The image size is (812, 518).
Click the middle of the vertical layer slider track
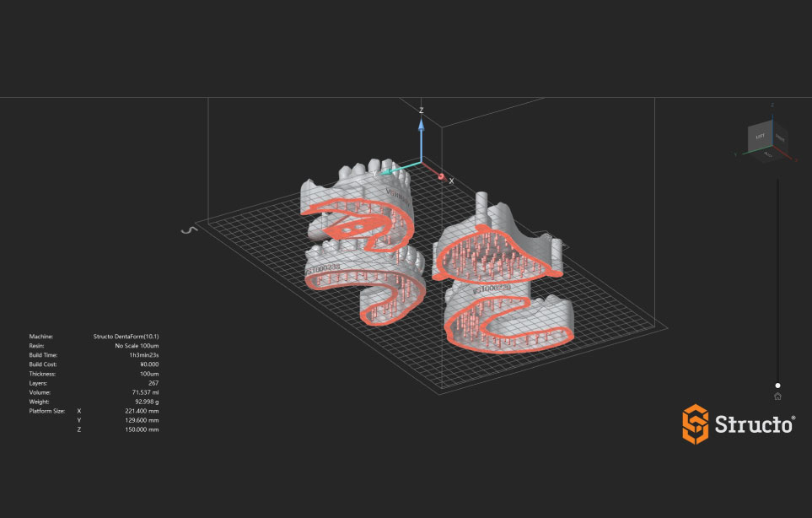(777, 281)
